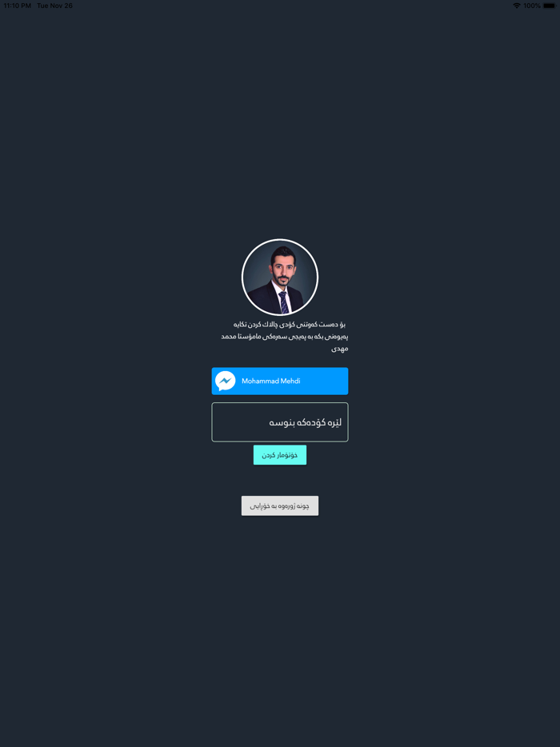This screenshot has height=747, width=560.
Task: Click the man's face in the photo
Action: click(283, 268)
